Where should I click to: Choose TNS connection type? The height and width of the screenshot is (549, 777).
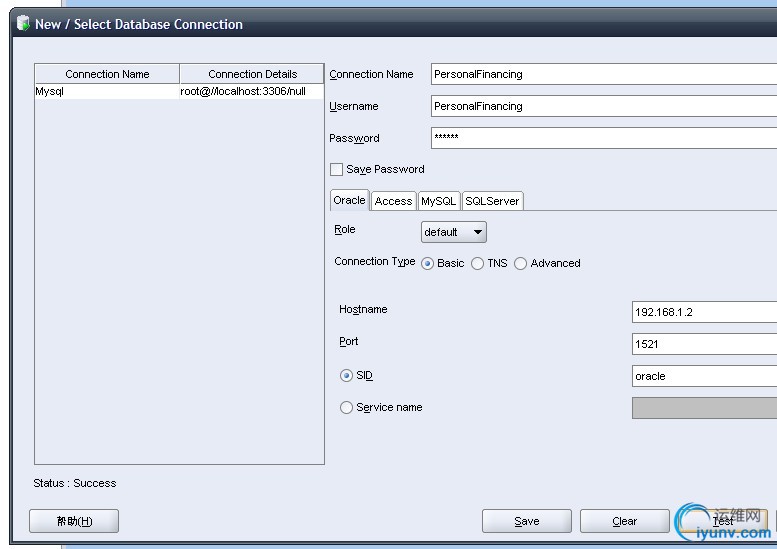[x=478, y=264]
